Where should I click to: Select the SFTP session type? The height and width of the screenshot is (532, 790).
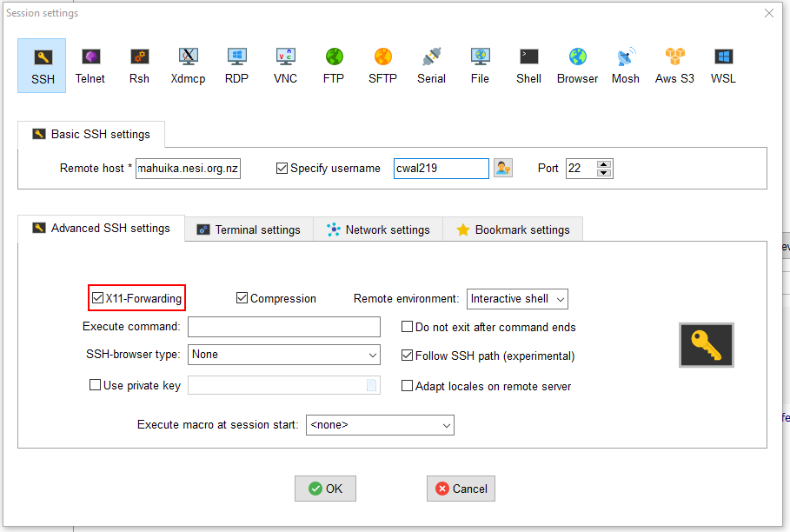click(x=382, y=65)
